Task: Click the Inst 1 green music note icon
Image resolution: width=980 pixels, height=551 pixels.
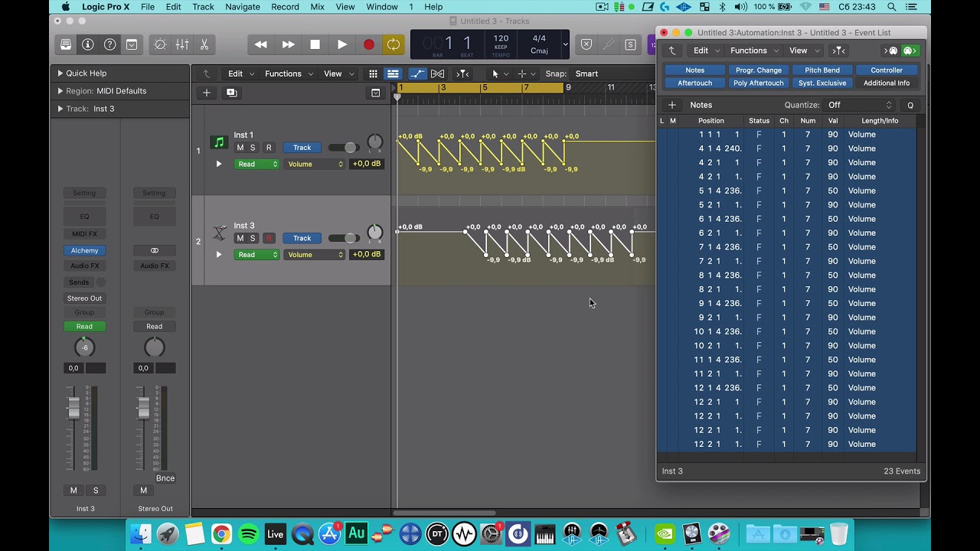Action: coord(220,142)
